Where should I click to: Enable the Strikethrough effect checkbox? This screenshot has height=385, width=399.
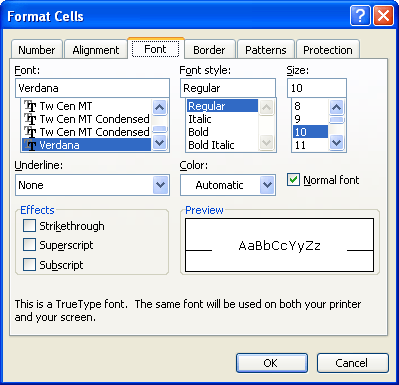(x=29, y=226)
